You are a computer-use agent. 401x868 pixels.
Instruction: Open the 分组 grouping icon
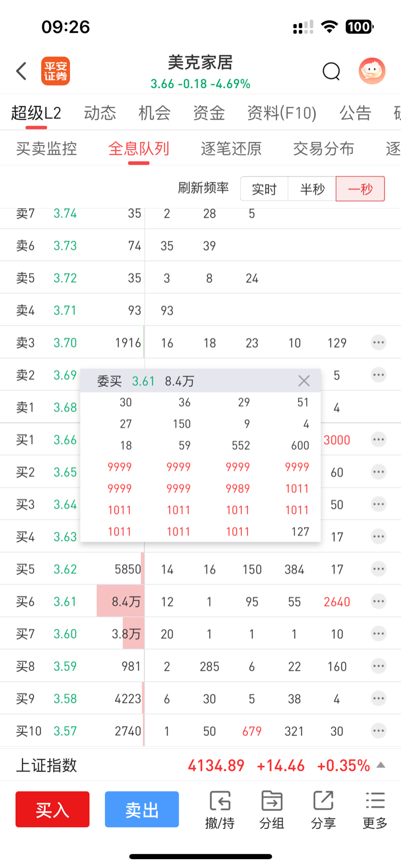tap(272, 809)
